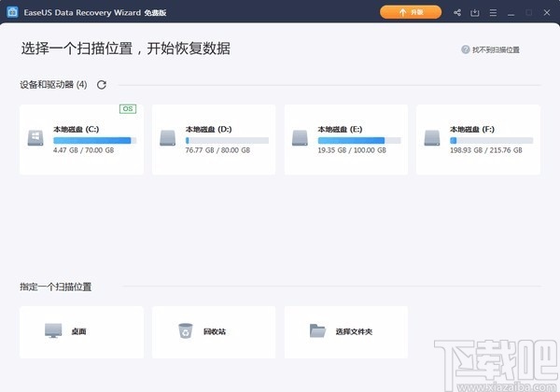Image resolution: width=560 pixels, height=392 pixels.
Task: Click the 4.47 GB / 70.00 GB text
Action: point(84,150)
